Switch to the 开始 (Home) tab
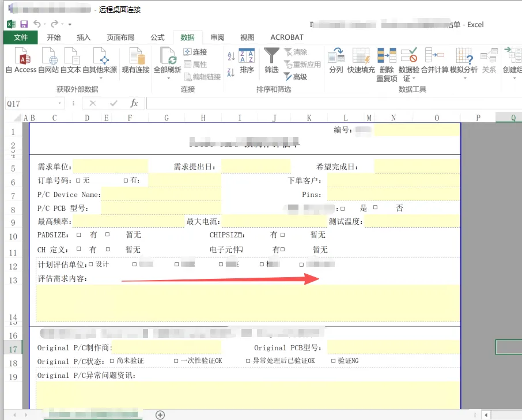The image size is (522, 420). point(54,37)
